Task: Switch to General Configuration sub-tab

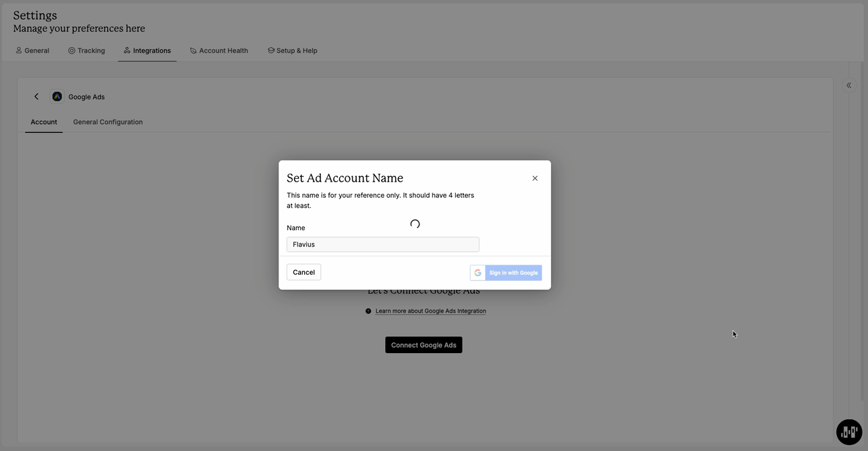Action: tap(108, 122)
